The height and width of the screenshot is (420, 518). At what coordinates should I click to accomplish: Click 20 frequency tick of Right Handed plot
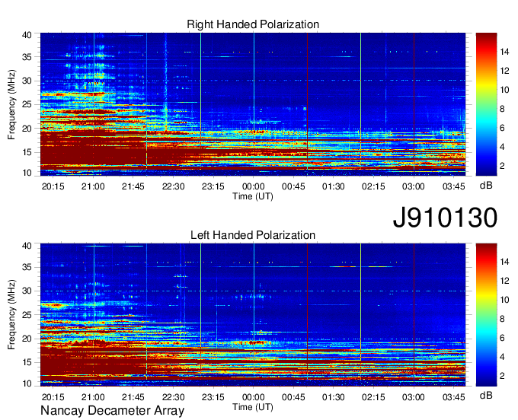point(27,129)
